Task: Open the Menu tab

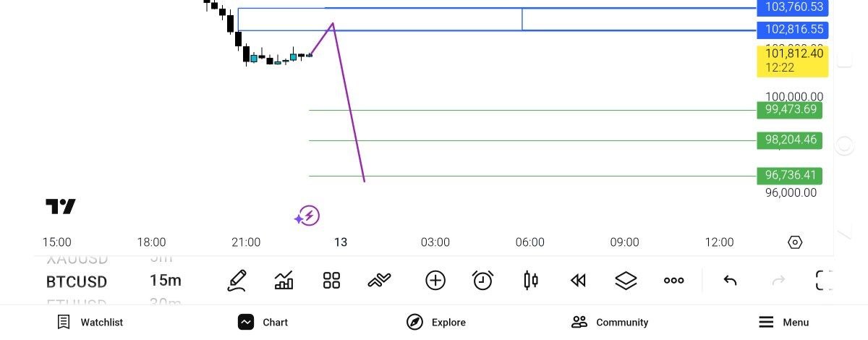Action: pos(783,322)
